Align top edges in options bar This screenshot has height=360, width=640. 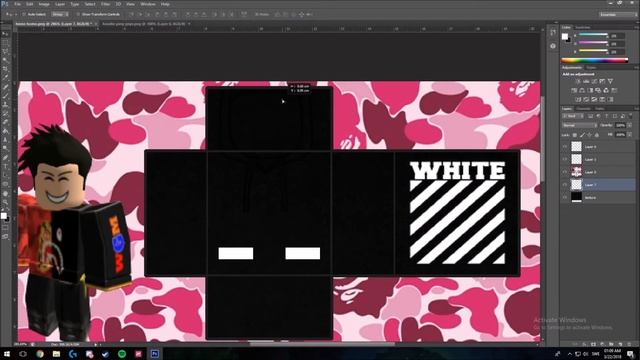131,14
